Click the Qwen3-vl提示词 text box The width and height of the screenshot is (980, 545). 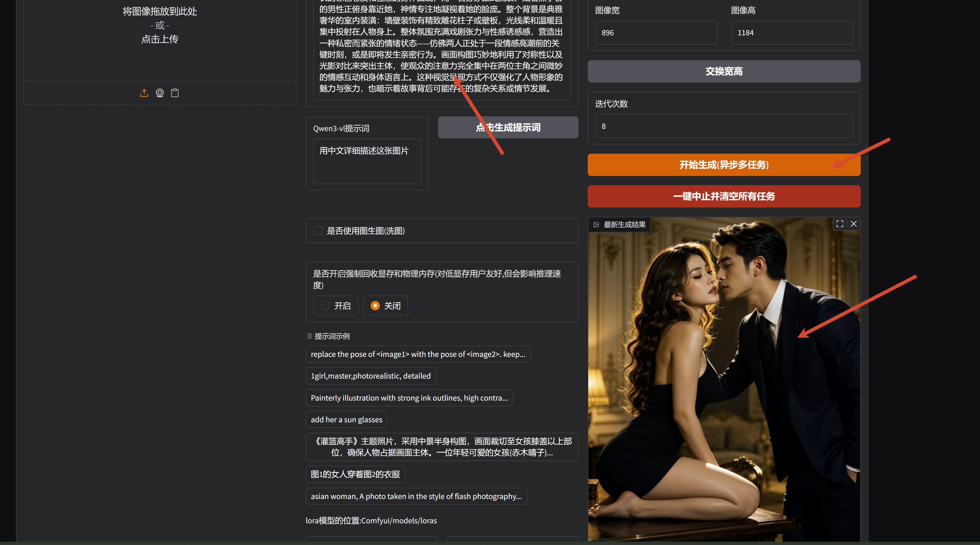tap(367, 161)
